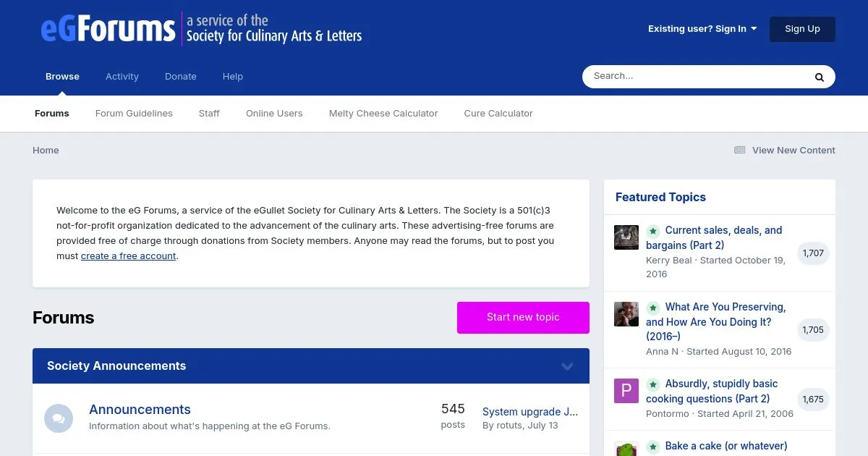Open the Staff page
This screenshot has width=868, height=456.
pos(209,114)
